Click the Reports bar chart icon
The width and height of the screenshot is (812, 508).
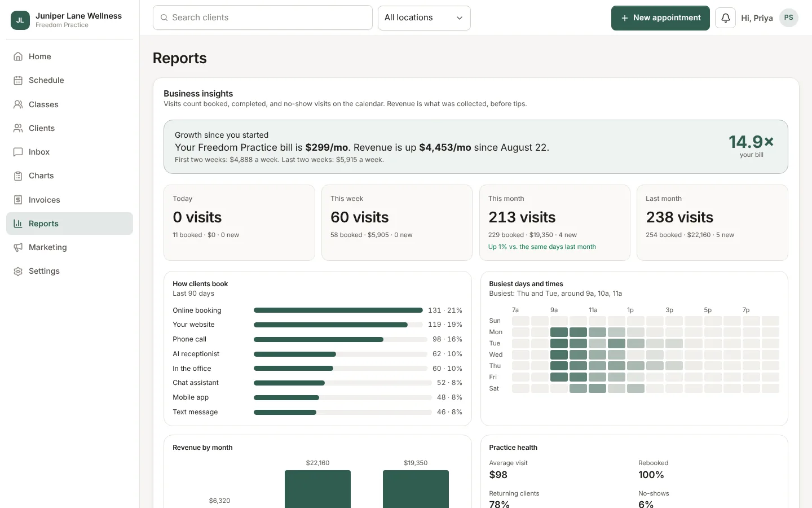(18, 224)
